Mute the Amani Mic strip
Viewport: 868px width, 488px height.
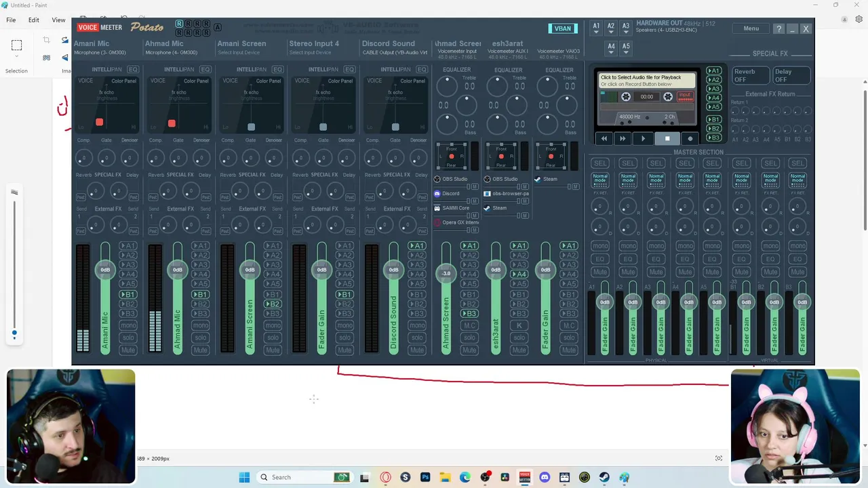click(127, 350)
